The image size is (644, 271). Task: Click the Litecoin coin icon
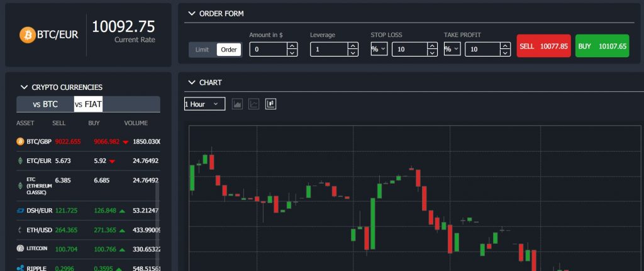tap(20, 248)
